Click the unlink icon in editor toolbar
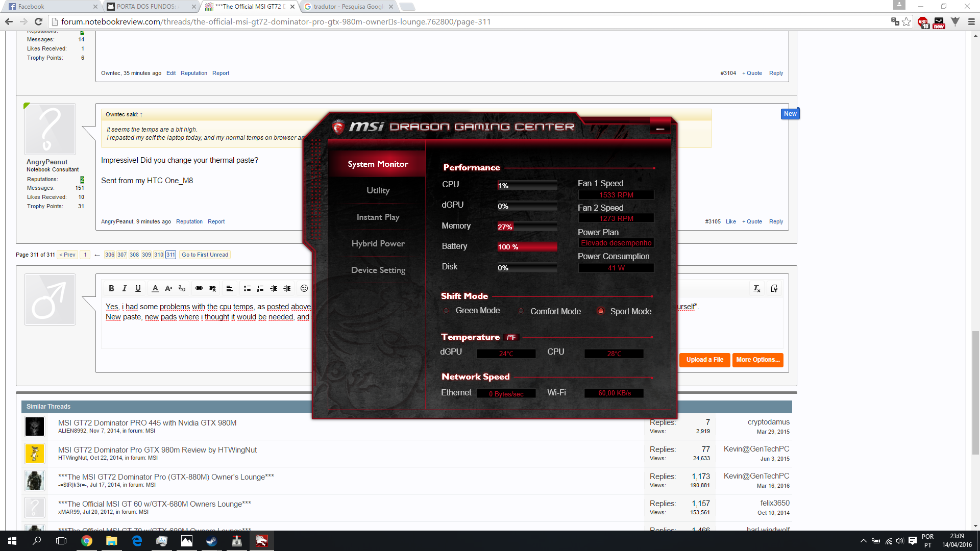 point(212,289)
